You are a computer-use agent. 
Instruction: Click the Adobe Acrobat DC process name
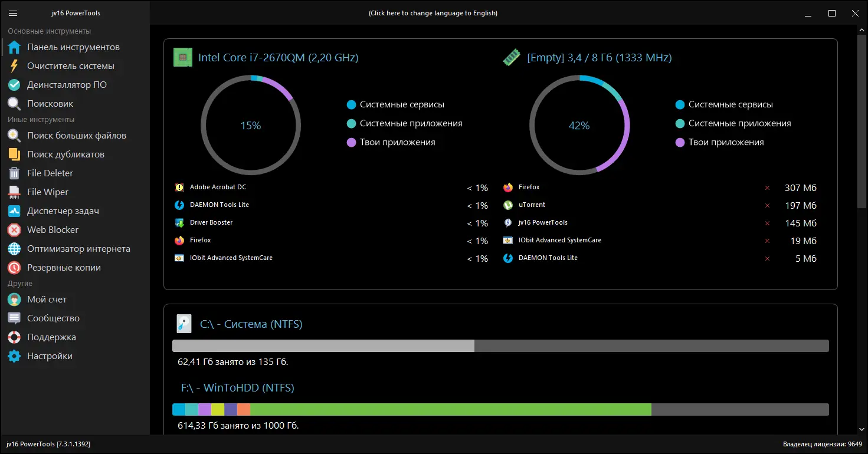(218, 187)
